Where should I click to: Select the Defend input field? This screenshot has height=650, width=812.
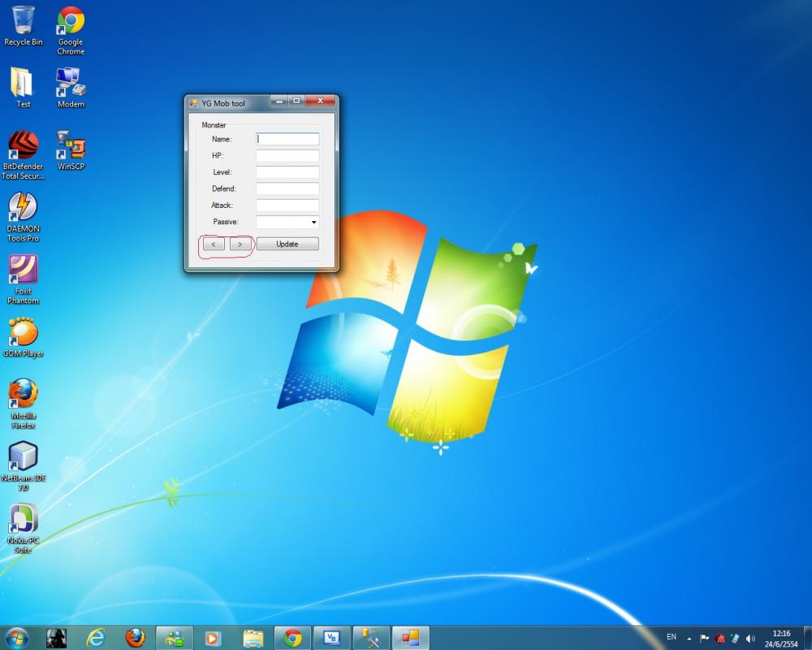pyautogui.click(x=287, y=188)
